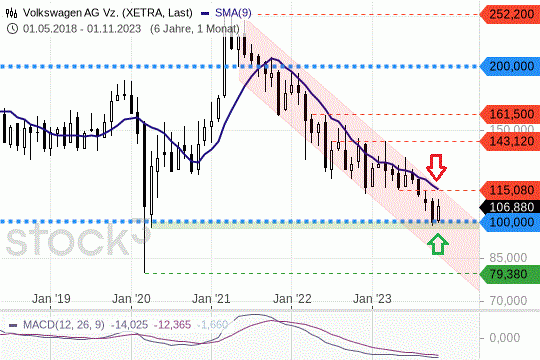Select the 115,080 red price label
The image size is (540, 360).
[x=510, y=190]
